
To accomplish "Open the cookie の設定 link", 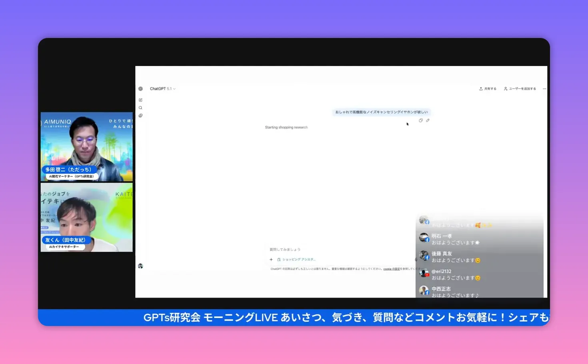I will click(x=392, y=269).
